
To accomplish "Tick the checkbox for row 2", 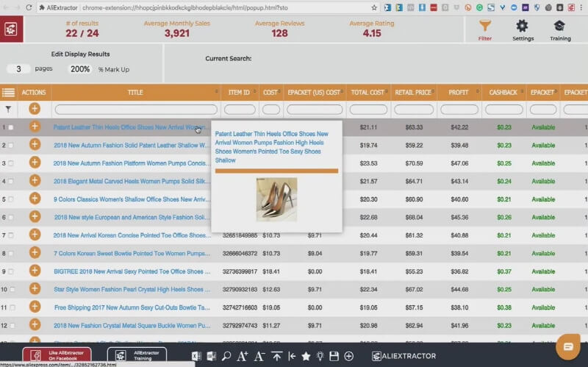I will pos(11,145).
